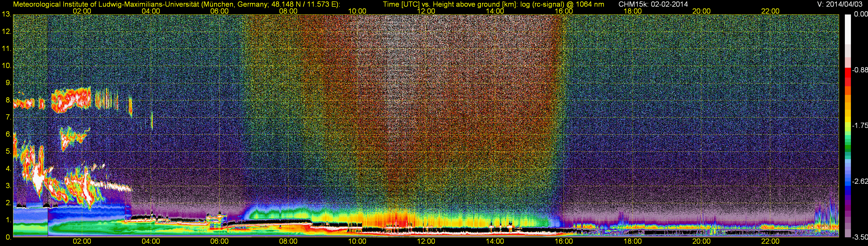Screen dimensions: 868x246
Task: Click the 06:00 label on the bottom time axis
Action: pyautogui.click(x=219, y=241)
